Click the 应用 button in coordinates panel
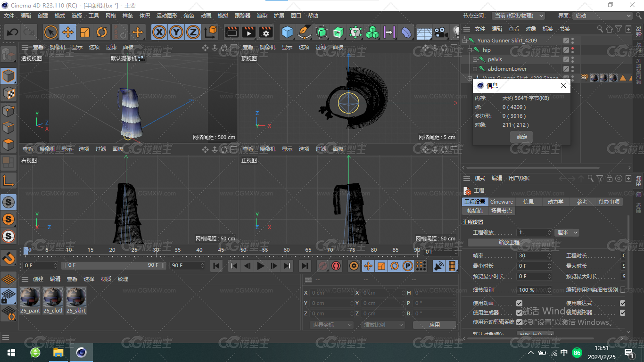The image size is (644, 362). (x=434, y=325)
